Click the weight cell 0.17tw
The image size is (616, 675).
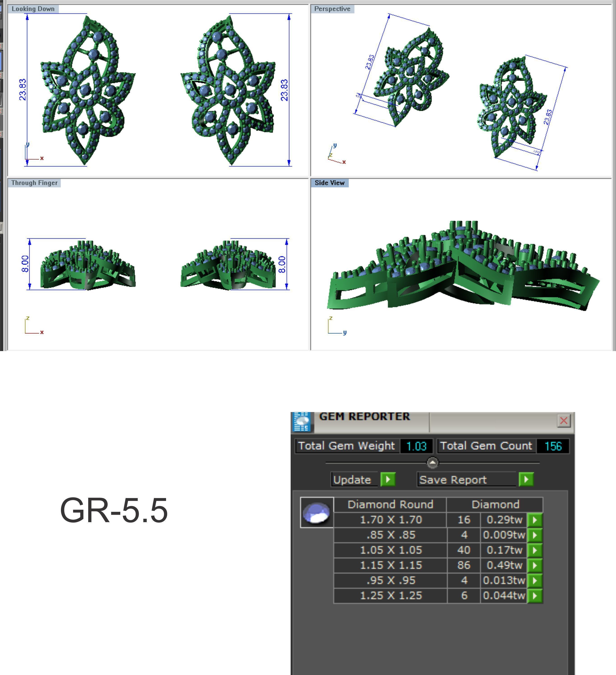pyautogui.click(x=504, y=550)
